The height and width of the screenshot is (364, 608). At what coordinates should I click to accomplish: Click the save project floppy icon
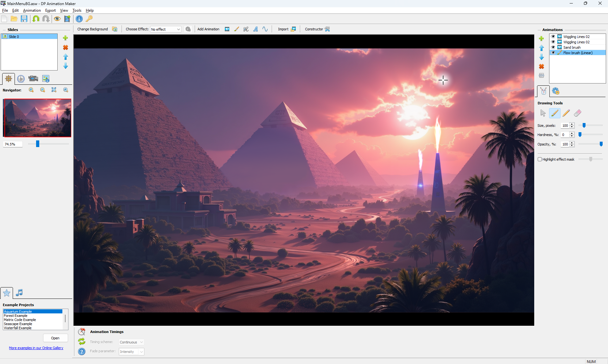pyautogui.click(x=24, y=19)
